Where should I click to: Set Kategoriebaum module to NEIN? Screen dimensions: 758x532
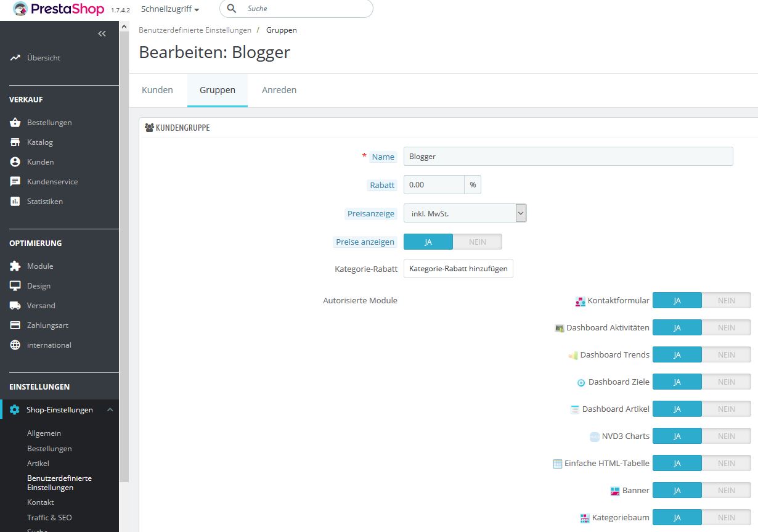click(x=727, y=517)
